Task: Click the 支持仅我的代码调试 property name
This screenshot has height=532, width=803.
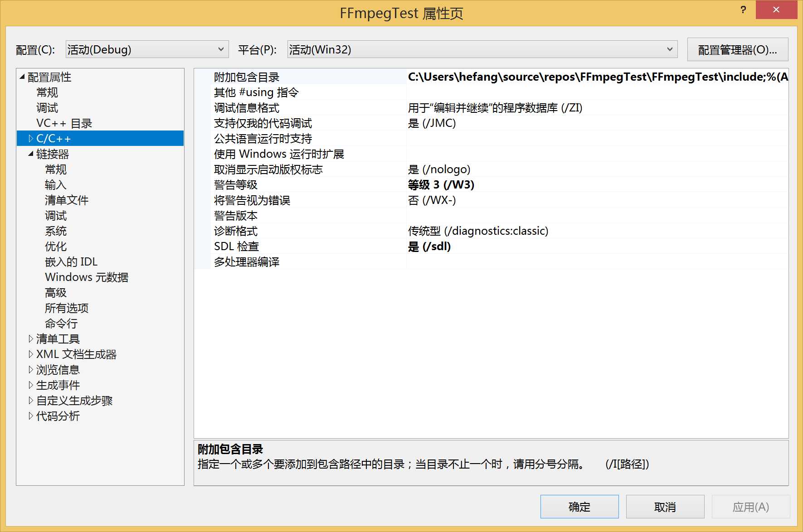Action: tap(263, 123)
